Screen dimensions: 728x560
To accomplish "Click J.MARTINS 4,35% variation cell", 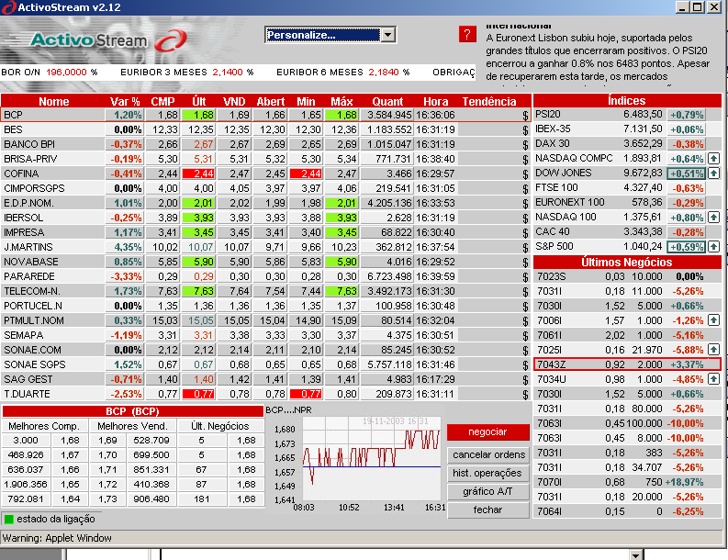I will (x=125, y=247).
